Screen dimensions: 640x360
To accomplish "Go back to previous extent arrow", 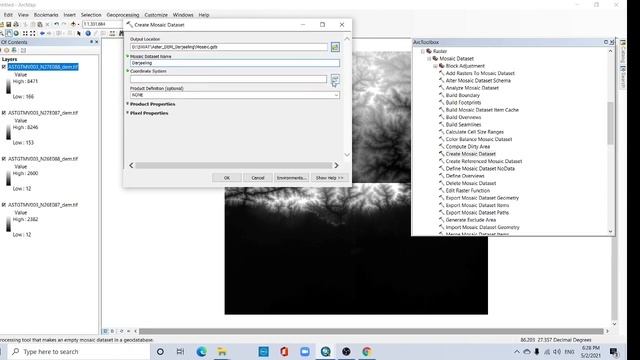I will tap(42, 33).
